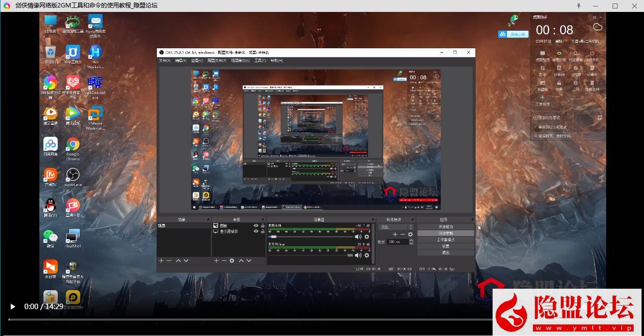Mute the desktop audio speaker icon
This screenshot has height=336, width=644.
click(x=358, y=237)
